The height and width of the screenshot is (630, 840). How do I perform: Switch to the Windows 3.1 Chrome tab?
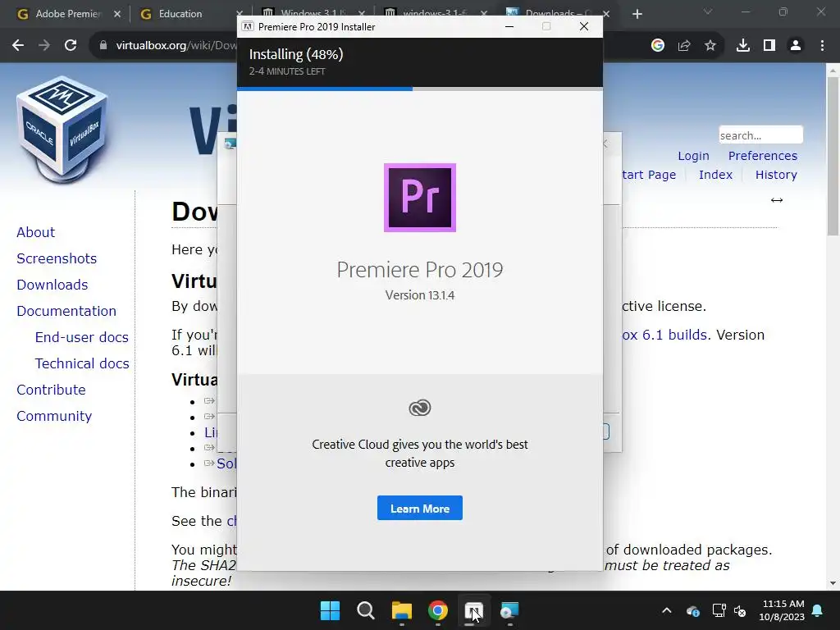pos(313,11)
